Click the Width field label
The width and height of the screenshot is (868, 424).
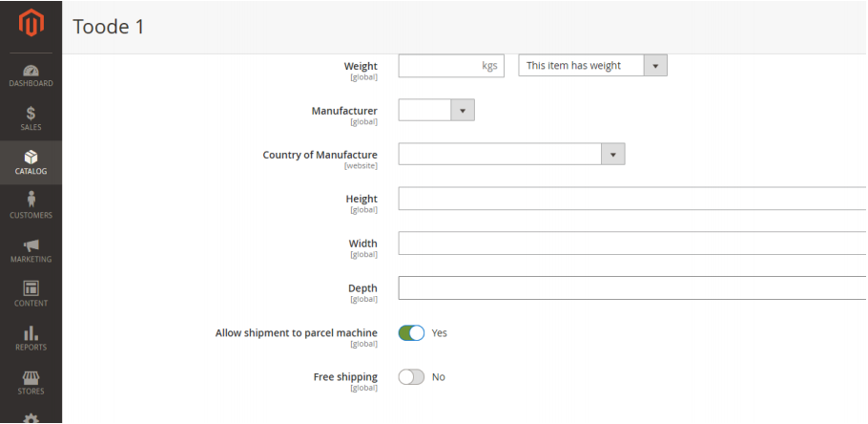click(x=363, y=244)
